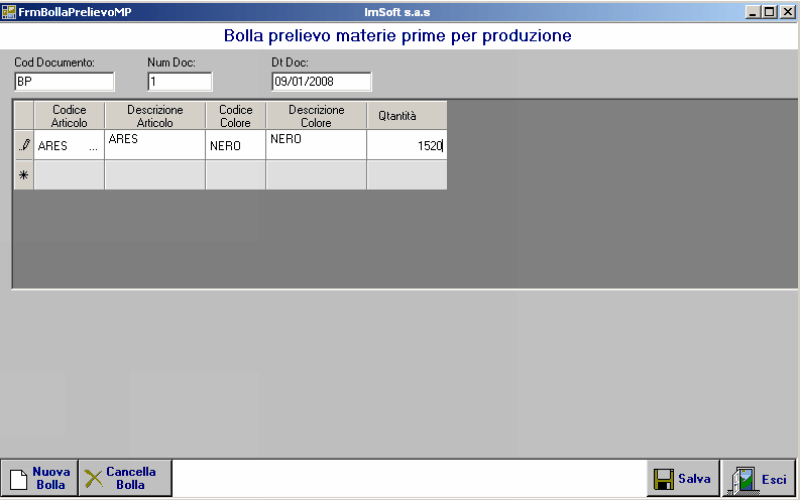Image resolution: width=800 pixels, height=500 pixels.
Task: Click the Descrizione Articolo column header
Action: tap(155, 116)
